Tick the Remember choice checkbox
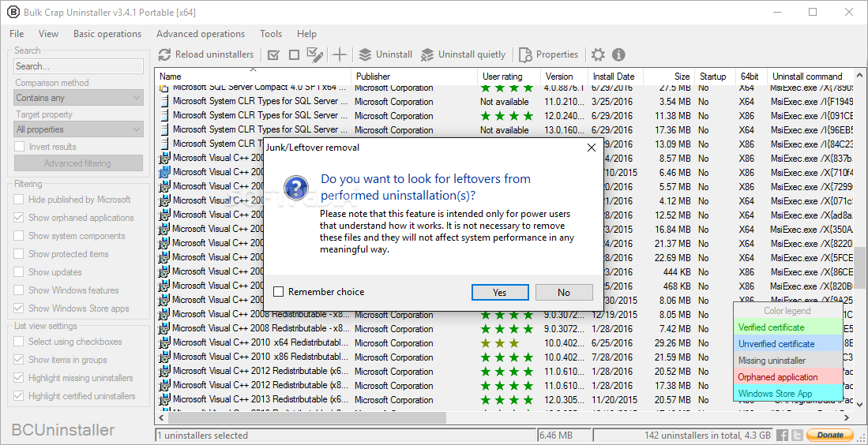 click(x=279, y=292)
